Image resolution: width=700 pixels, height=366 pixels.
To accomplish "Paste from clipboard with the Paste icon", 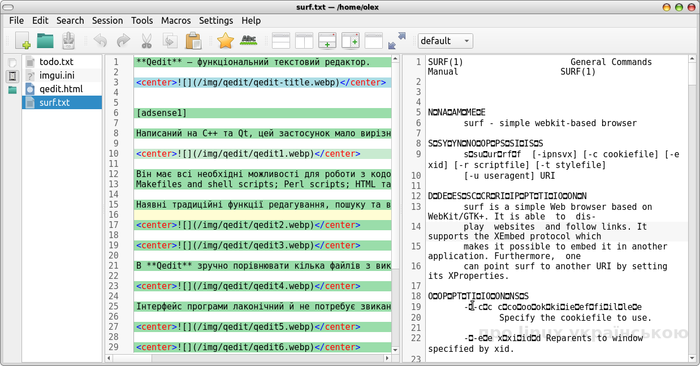I will pyautogui.click(x=193, y=41).
